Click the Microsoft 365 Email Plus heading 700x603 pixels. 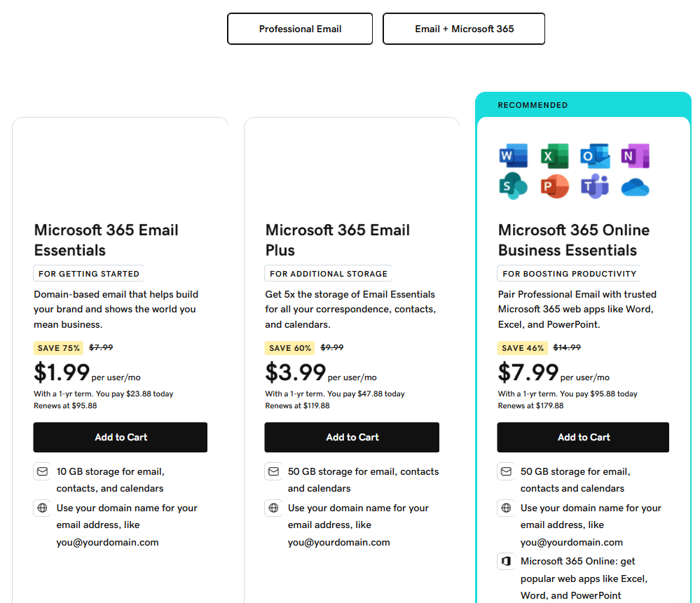(338, 240)
